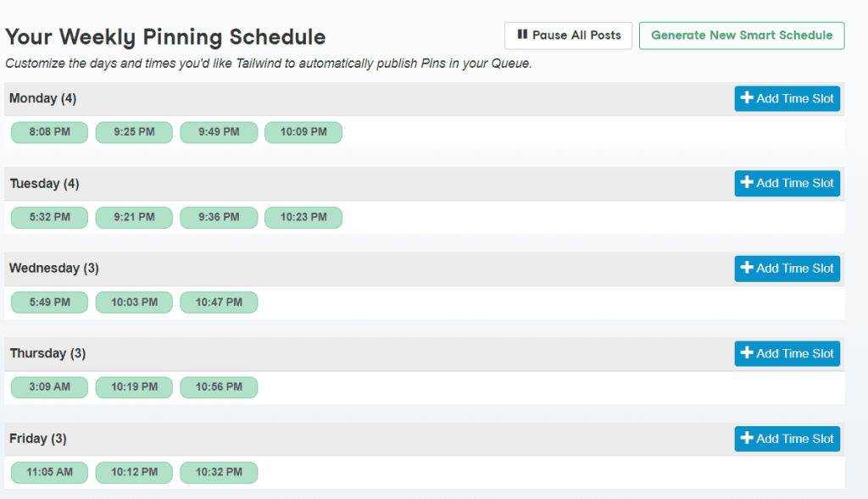Generate a new Smart Schedule
The height and width of the screenshot is (499, 868).
tap(741, 36)
